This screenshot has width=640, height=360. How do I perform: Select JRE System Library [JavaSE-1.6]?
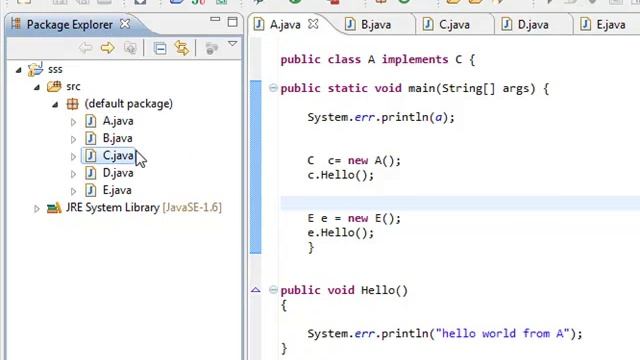pos(144,207)
